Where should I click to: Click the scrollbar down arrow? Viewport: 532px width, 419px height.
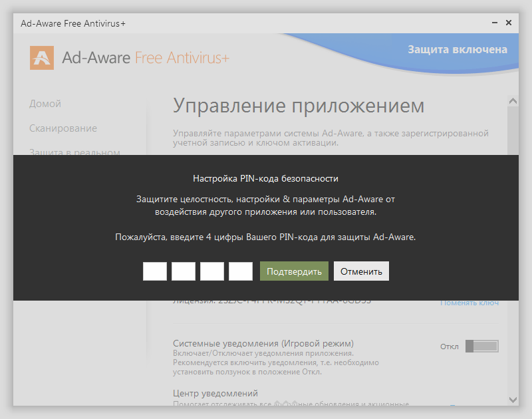(512, 400)
